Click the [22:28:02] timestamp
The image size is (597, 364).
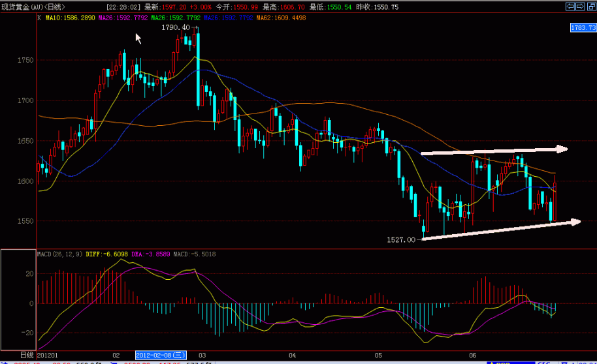[x=123, y=7]
